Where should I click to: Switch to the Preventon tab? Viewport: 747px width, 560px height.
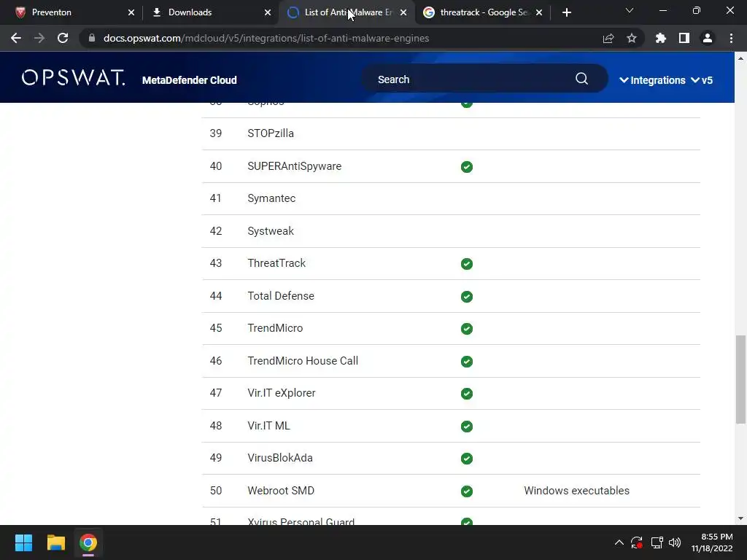pos(71,12)
